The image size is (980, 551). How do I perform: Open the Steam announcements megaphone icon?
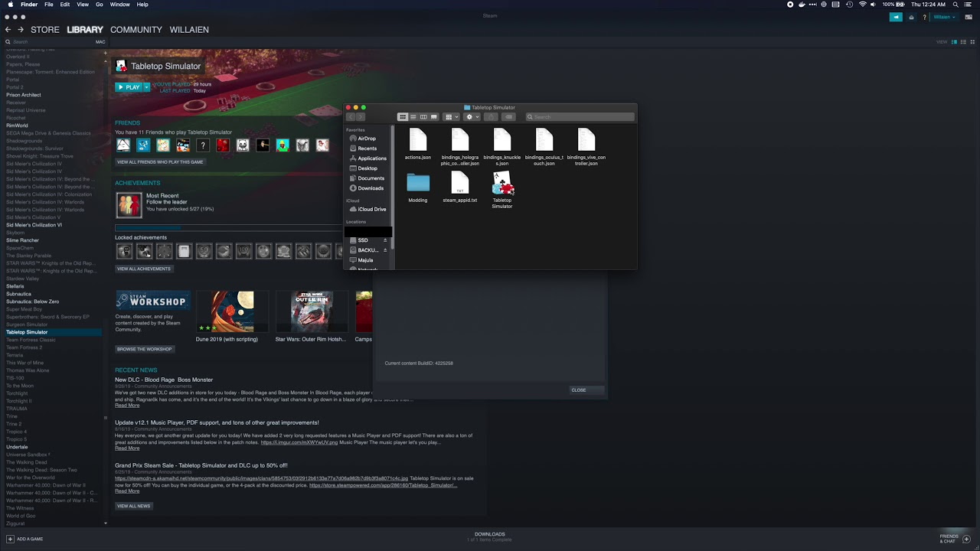(x=896, y=17)
